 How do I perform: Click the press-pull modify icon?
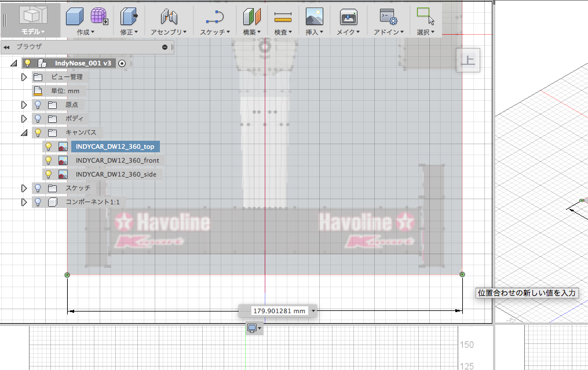click(129, 16)
